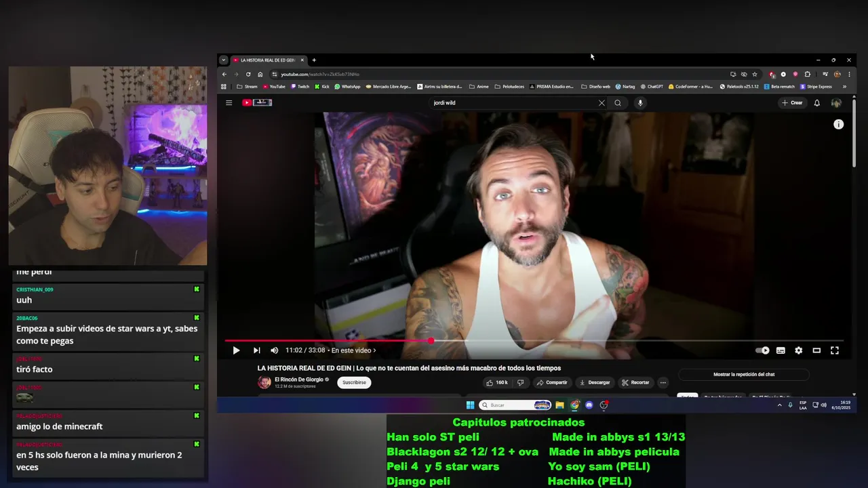Go back in the browser
This screenshot has width=868, height=488.
coord(224,75)
